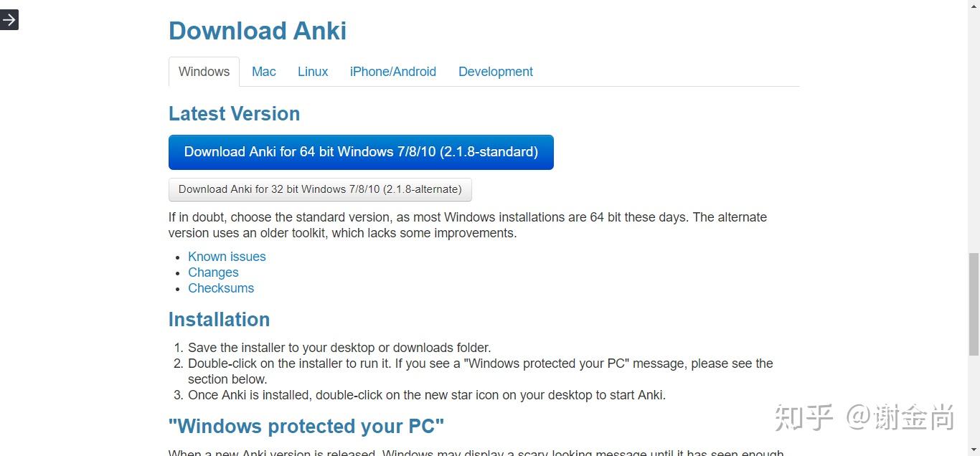This screenshot has height=456, width=980.
Task: Download Anki for 64 bit Windows
Action: [361, 152]
